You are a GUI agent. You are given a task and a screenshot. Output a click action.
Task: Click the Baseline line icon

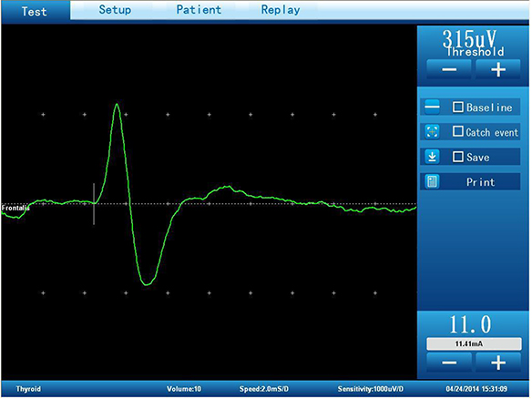(432, 107)
